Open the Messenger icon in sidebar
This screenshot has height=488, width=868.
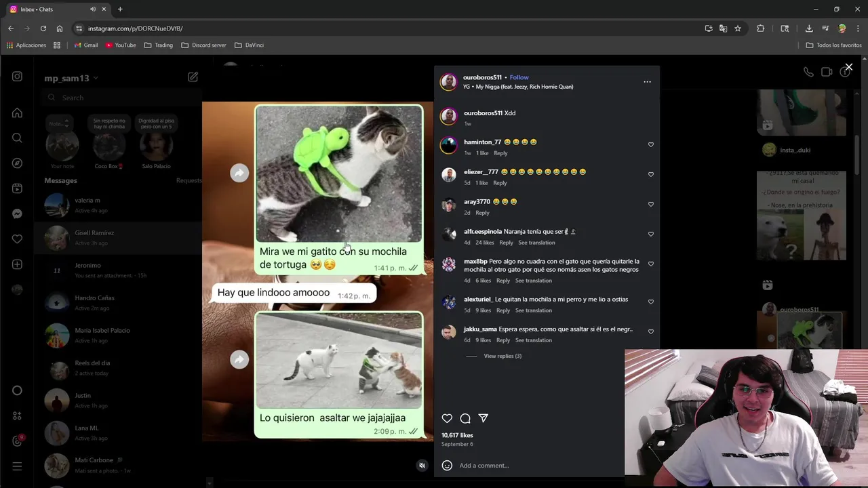point(17,213)
